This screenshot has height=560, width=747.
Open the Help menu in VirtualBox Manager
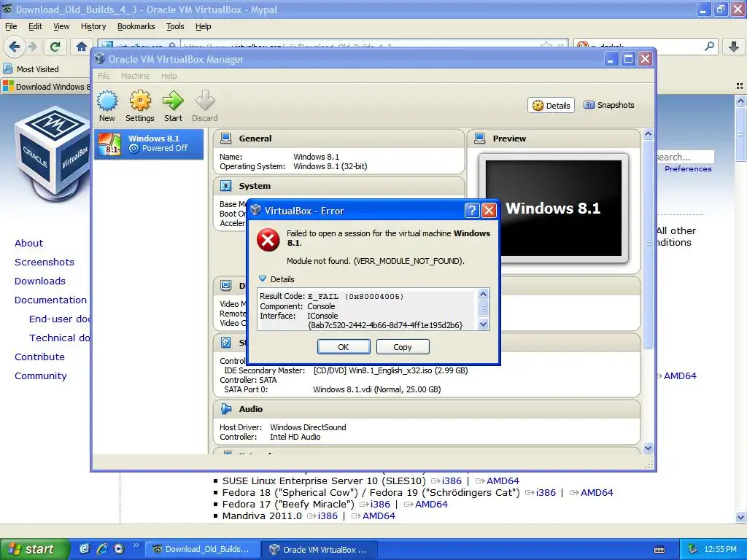[169, 76]
